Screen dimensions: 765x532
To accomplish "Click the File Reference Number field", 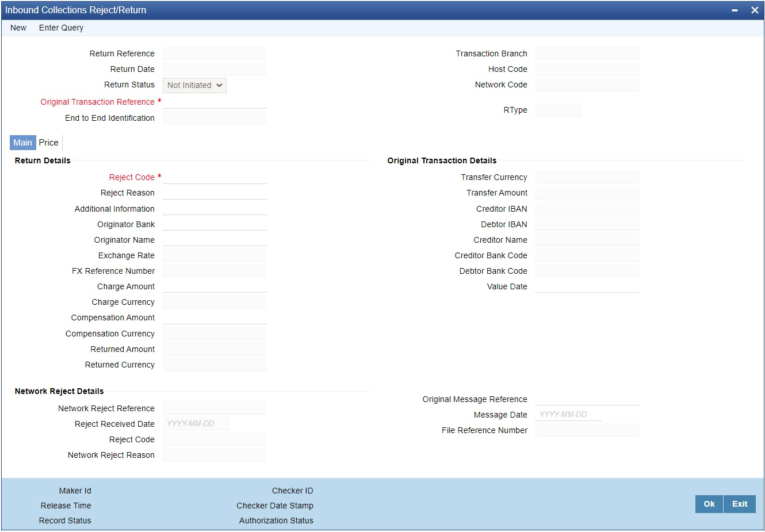I will 587,430.
